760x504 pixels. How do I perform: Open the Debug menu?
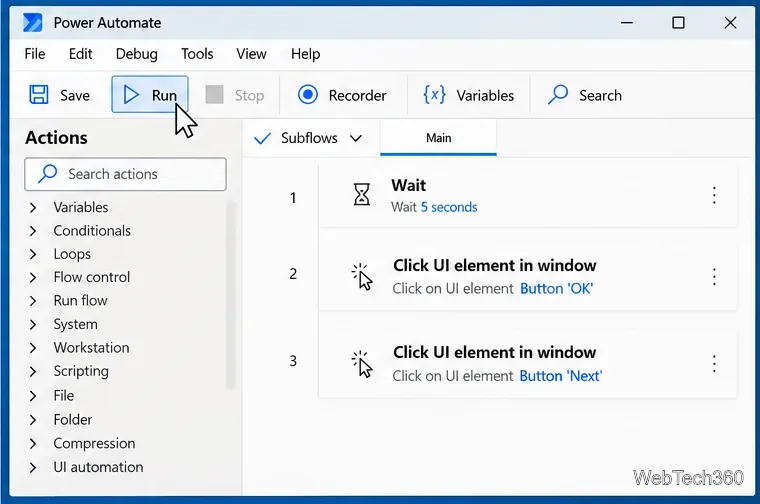(x=137, y=54)
